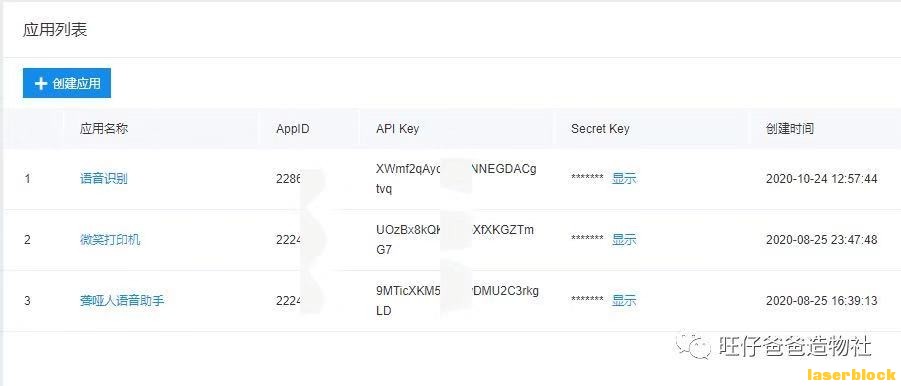Click the Secret Key column header
Viewport: 901px width, 386px height.
pyautogui.click(x=600, y=129)
